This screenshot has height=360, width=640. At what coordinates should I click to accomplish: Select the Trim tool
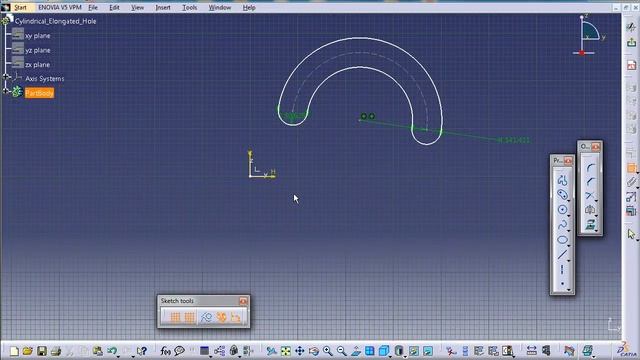590,196
